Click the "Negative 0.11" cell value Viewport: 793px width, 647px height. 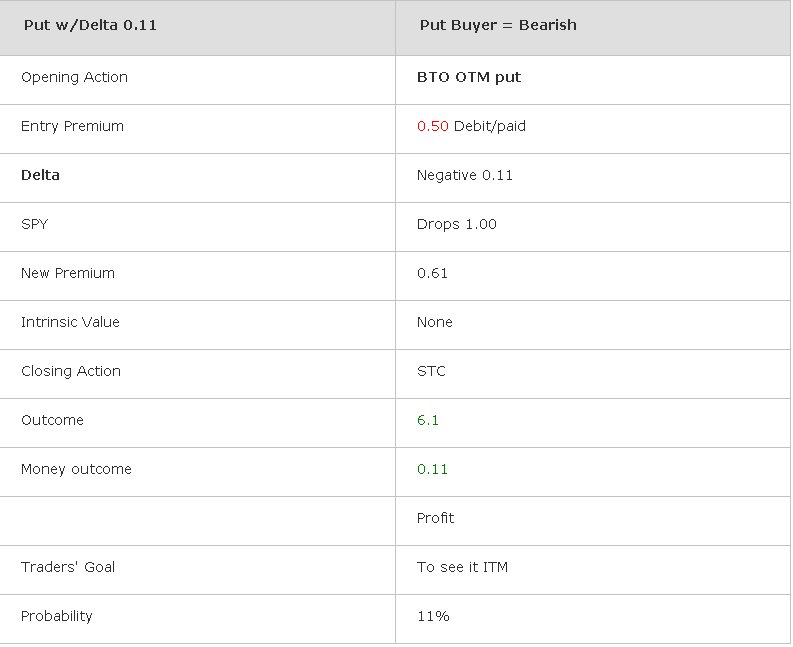click(464, 175)
